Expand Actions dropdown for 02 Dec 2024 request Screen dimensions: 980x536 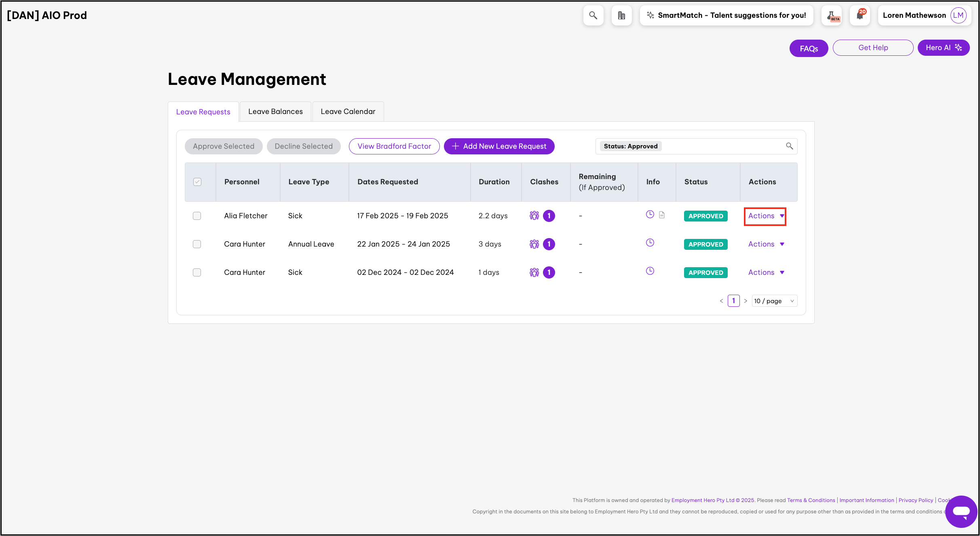(x=765, y=272)
